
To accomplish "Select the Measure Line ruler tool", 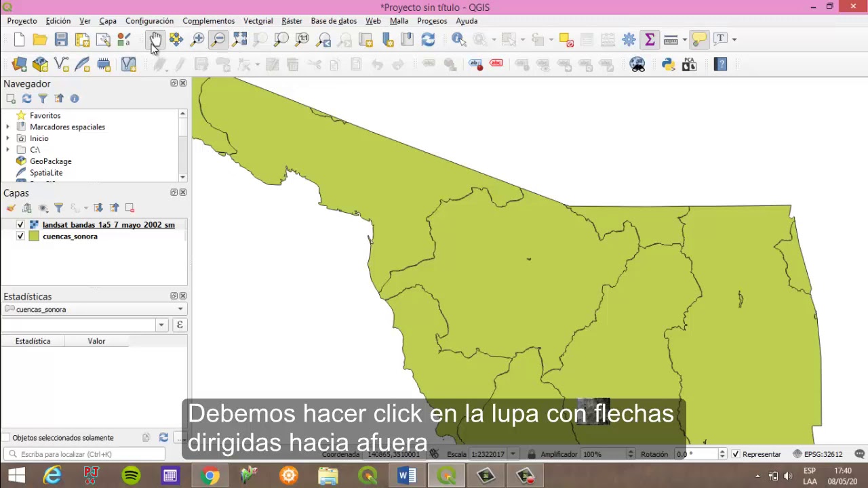I will coord(671,39).
